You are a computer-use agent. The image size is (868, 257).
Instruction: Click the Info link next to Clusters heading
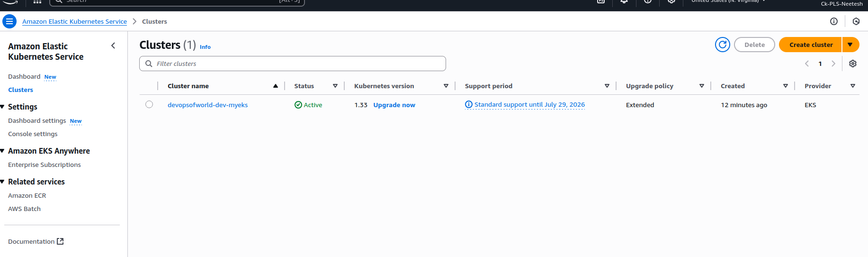point(205,47)
